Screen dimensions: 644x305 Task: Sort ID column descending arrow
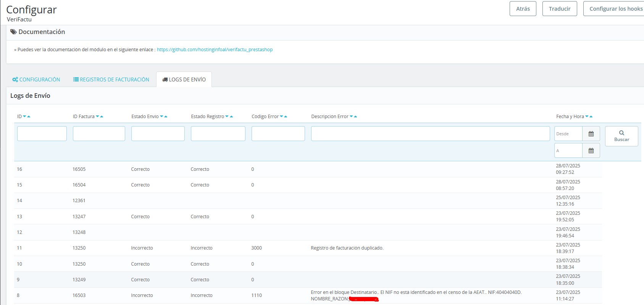tap(24, 117)
